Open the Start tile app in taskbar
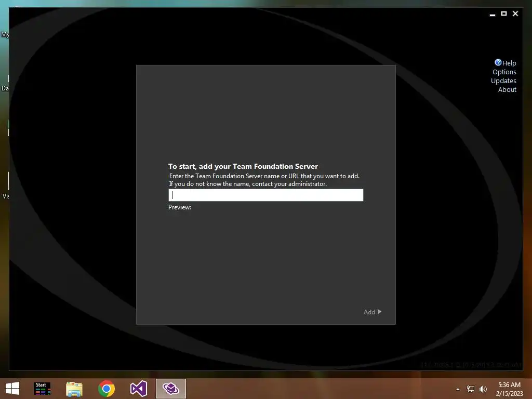532x399 pixels. coord(43,389)
